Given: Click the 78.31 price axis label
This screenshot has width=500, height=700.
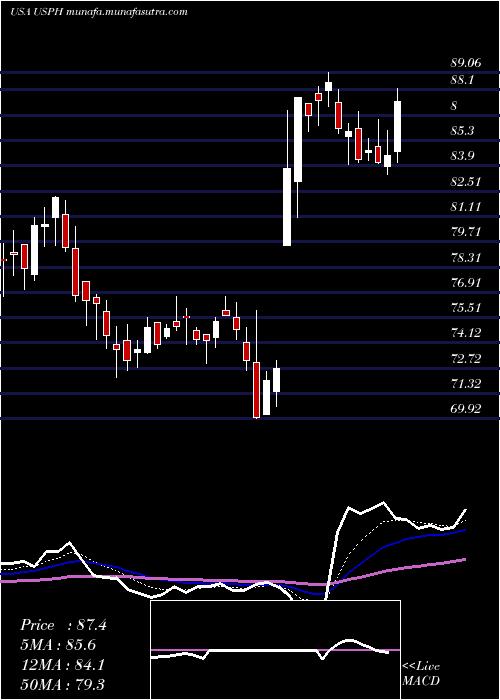Looking at the screenshot, I should tap(466, 258).
